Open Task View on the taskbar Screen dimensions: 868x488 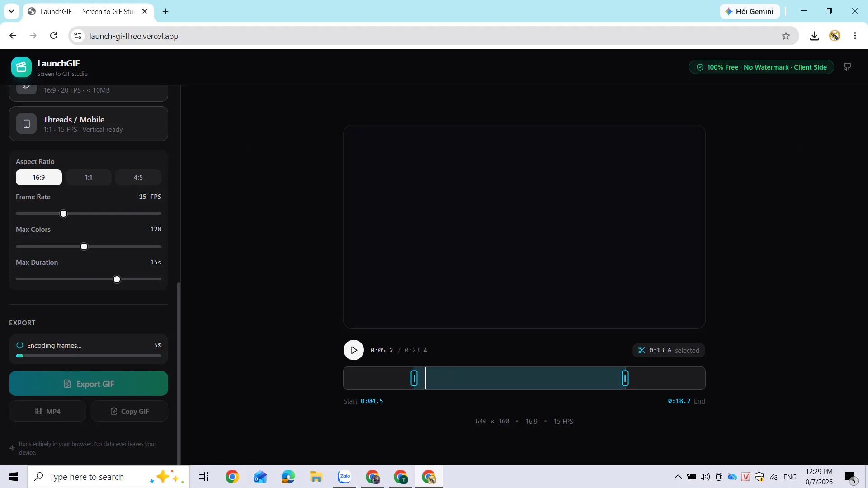point(203,477)
